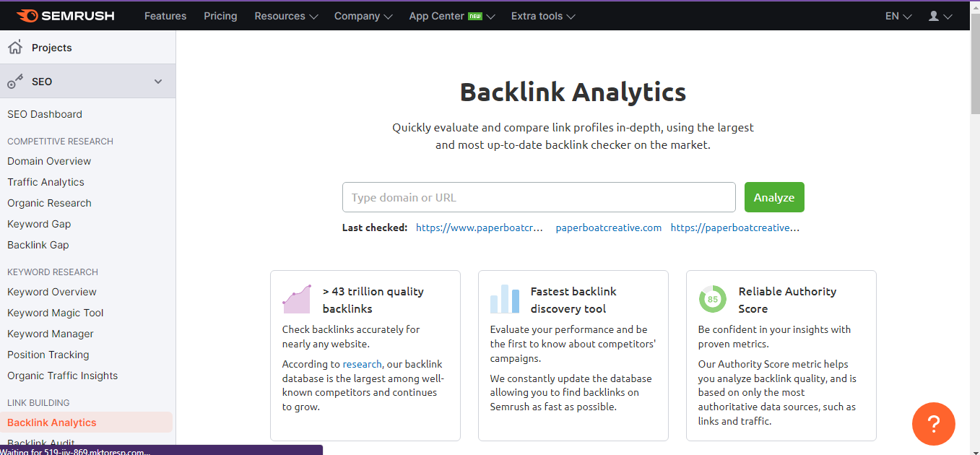Viewport: 980px width, 455px height.
Task: Click the "Reliable Authority Score" title
Action: point(788,300)
